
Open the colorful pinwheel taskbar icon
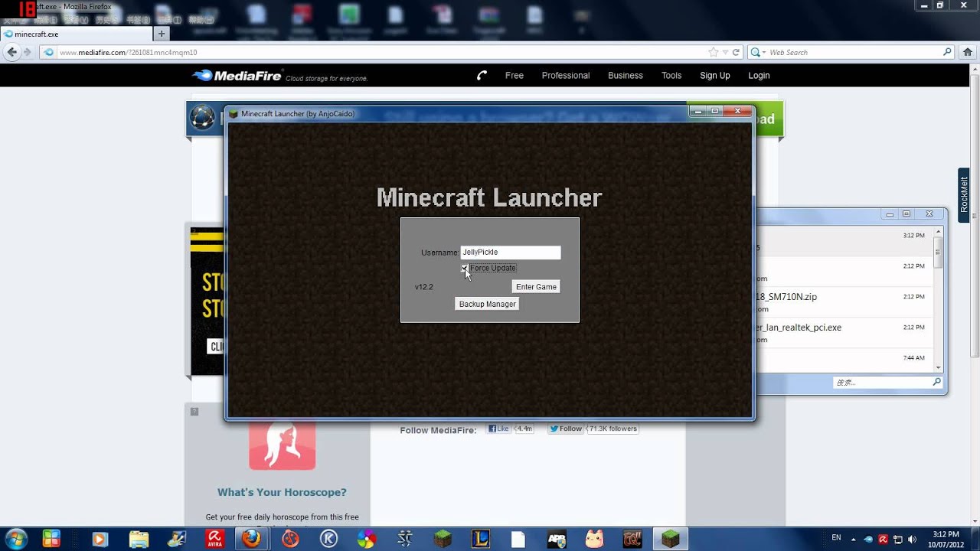pyautogui.click(x=367, y=539)
